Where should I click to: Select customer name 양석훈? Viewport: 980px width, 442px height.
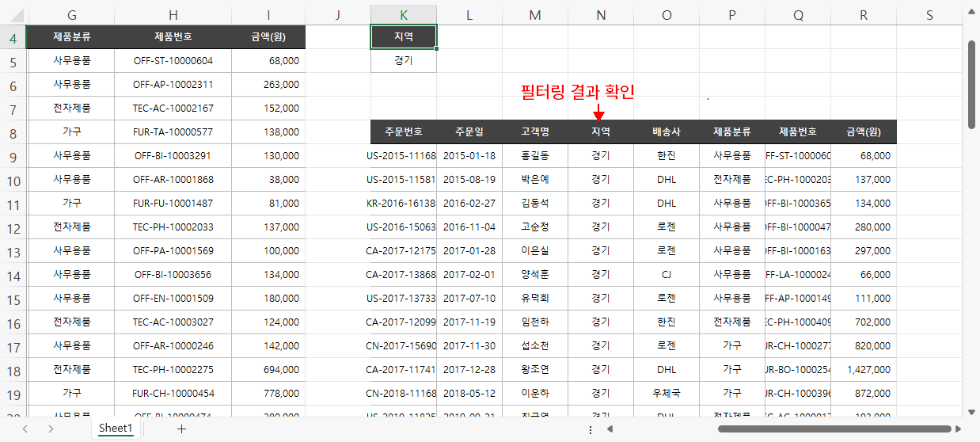pos(535,274)
